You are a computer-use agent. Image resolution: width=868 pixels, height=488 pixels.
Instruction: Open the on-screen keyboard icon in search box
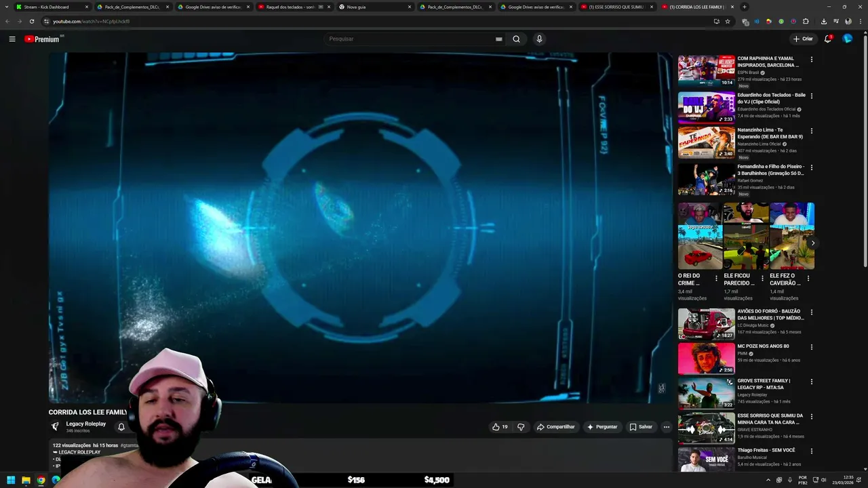(499, 39)
